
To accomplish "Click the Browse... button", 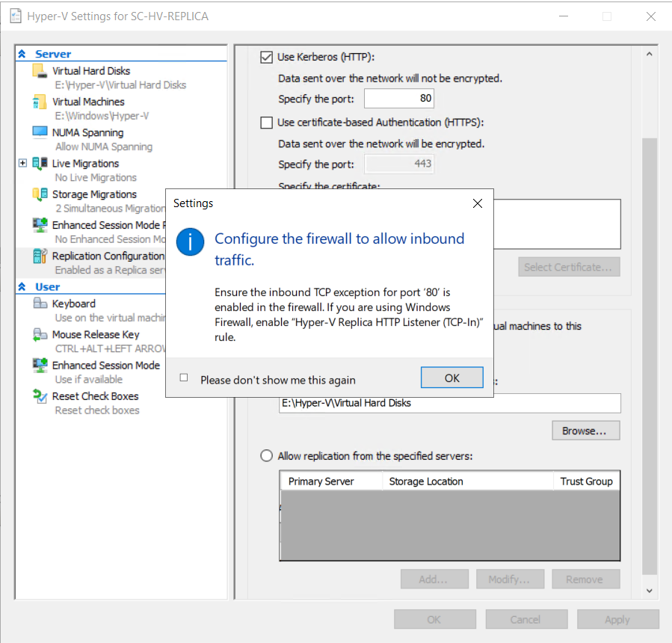I will pos(585,431).
